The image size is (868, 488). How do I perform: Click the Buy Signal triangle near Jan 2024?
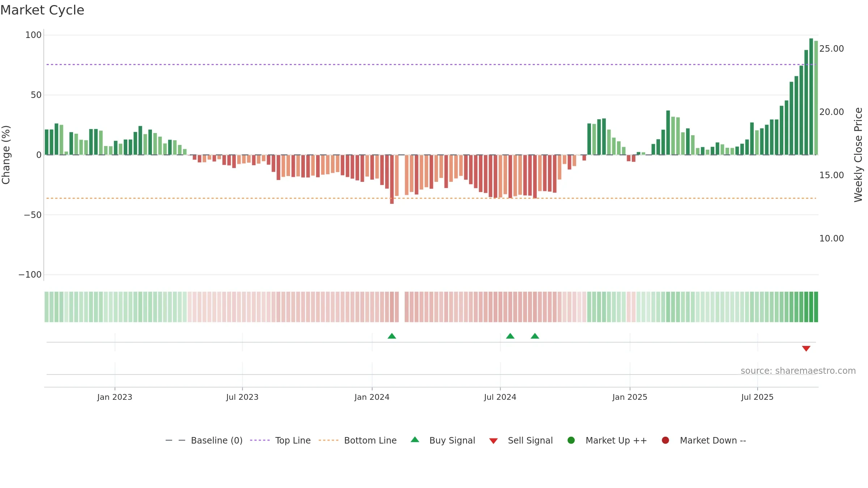click(x=392, y=336)
